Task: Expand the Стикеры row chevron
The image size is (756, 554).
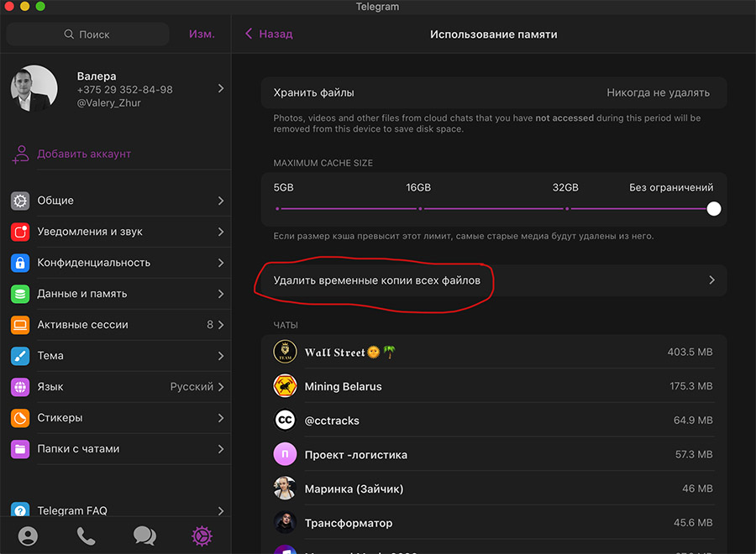Action: 221,418
